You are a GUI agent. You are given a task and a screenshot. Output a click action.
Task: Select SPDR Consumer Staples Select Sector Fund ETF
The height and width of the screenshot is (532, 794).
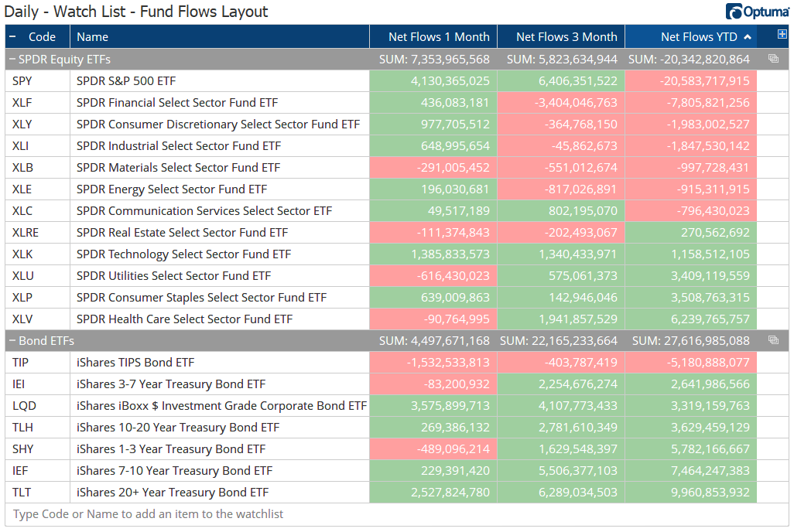coord(201,298)
